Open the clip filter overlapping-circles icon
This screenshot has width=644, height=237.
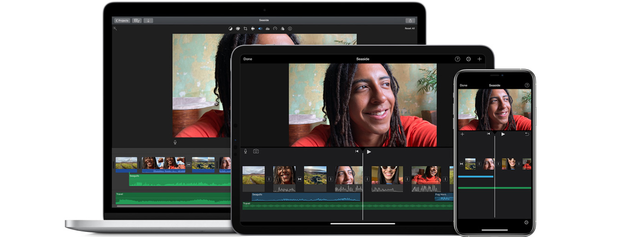[282, 29]
